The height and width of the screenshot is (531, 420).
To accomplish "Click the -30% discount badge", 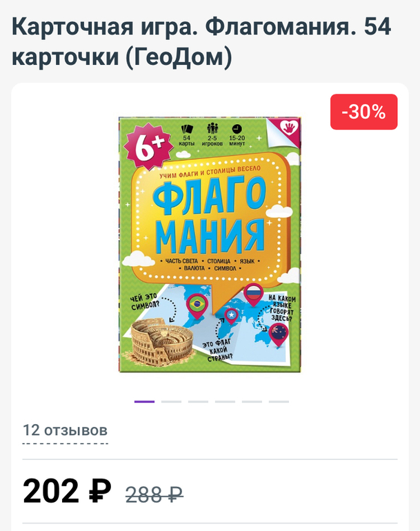I will [363, 112].
